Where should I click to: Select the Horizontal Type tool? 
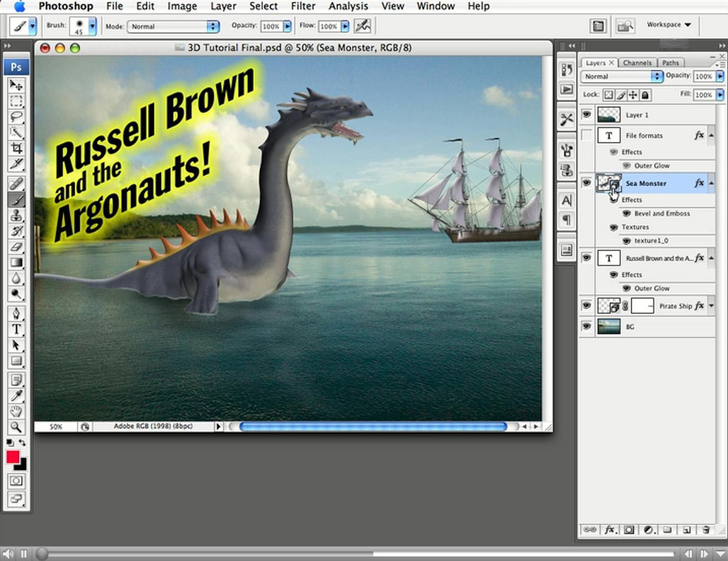tap(16, 329)
